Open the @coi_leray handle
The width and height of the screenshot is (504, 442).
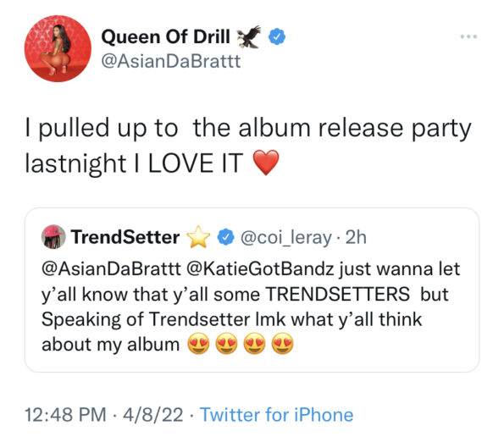286,238
